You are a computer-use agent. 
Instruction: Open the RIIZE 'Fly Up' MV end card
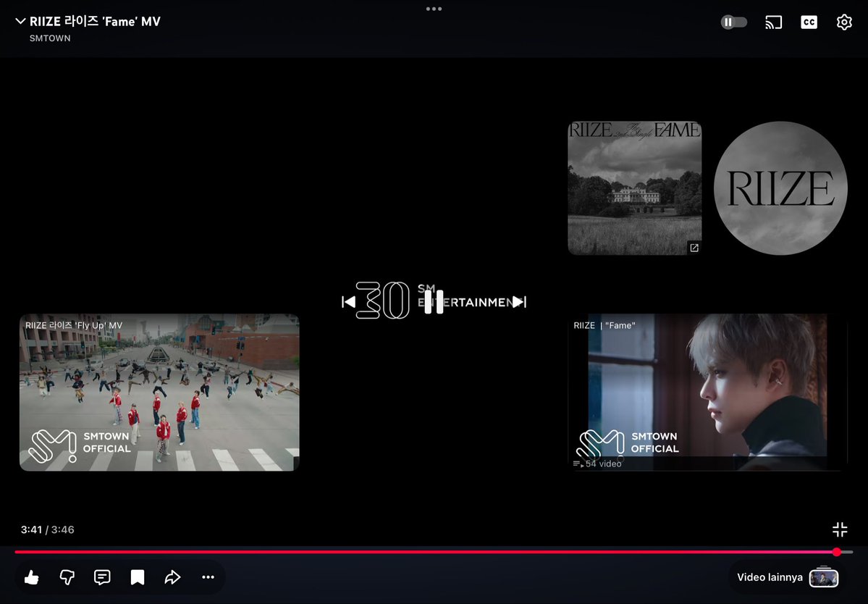[159, 393]
